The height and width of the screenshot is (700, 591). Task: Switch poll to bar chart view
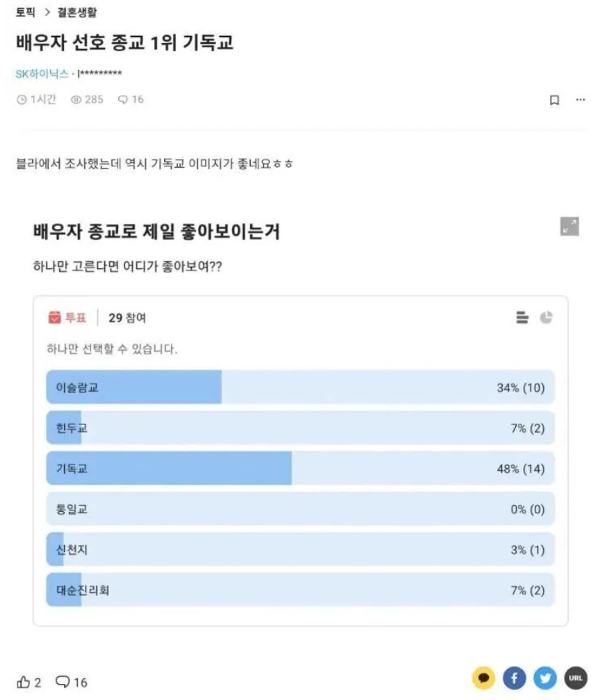coord(522,317)
